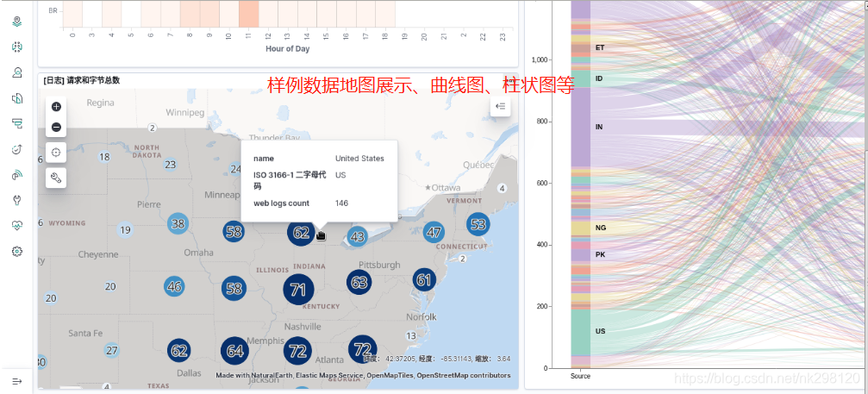
Task: Zoom in on the map
Action: 56,107
